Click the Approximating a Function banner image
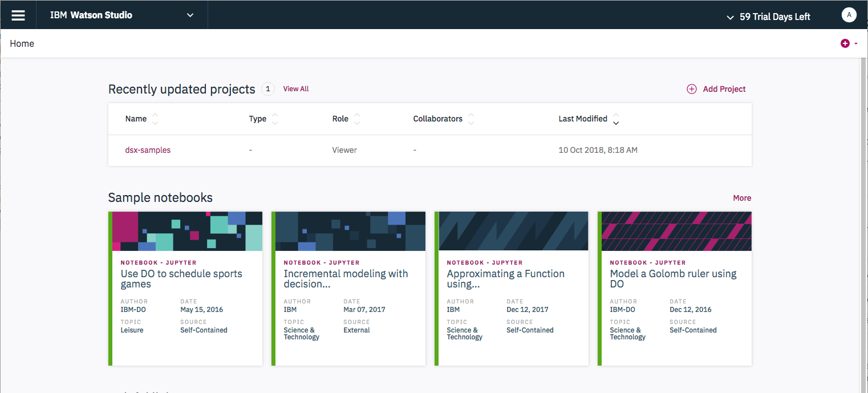This screenshot has height=393, width=868. click(513, 231)
